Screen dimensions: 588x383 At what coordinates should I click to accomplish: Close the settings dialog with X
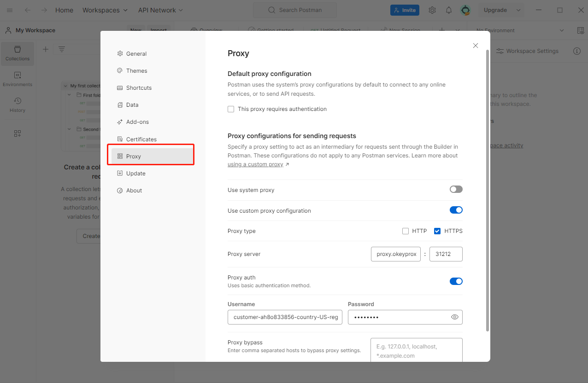point(476,46)
